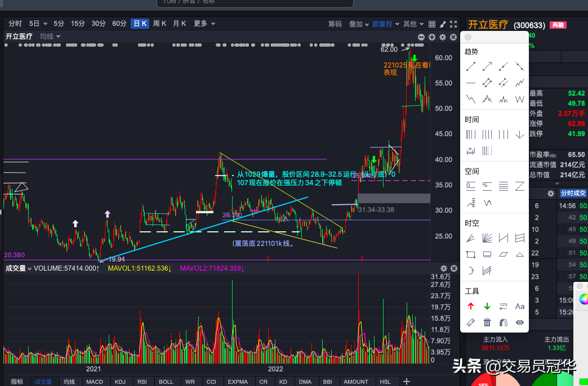588x386 pixels.
Task: Switch to 30分 period
Action: point(99,24)
